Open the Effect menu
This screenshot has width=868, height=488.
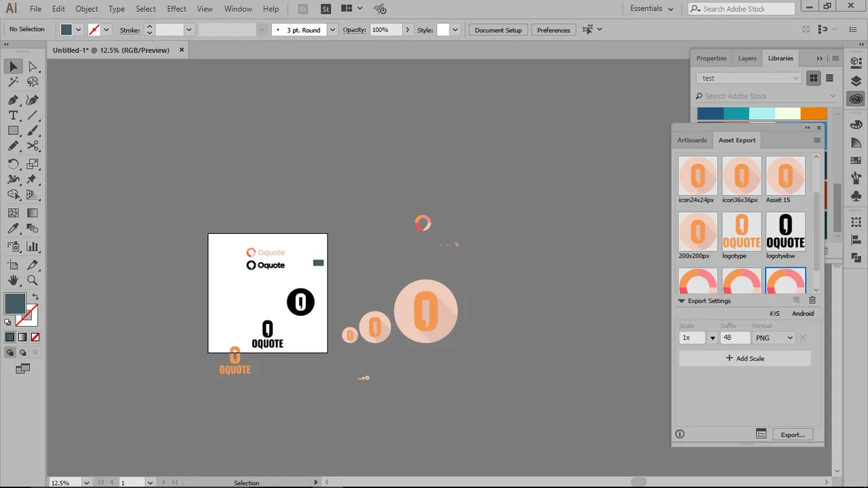tap(176, 9)
